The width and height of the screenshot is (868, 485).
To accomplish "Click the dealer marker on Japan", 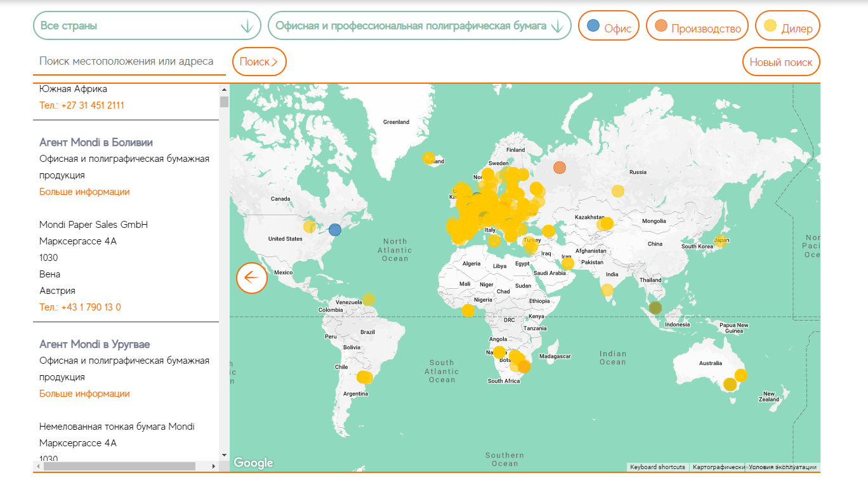I will pyautogui.click(x=721, y=241).
